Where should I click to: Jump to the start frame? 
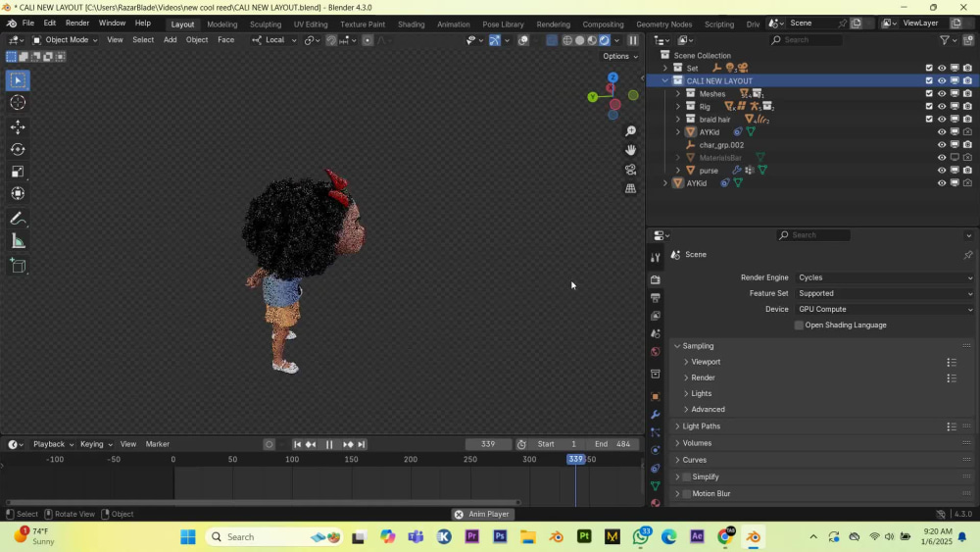[x=298, y=444]
